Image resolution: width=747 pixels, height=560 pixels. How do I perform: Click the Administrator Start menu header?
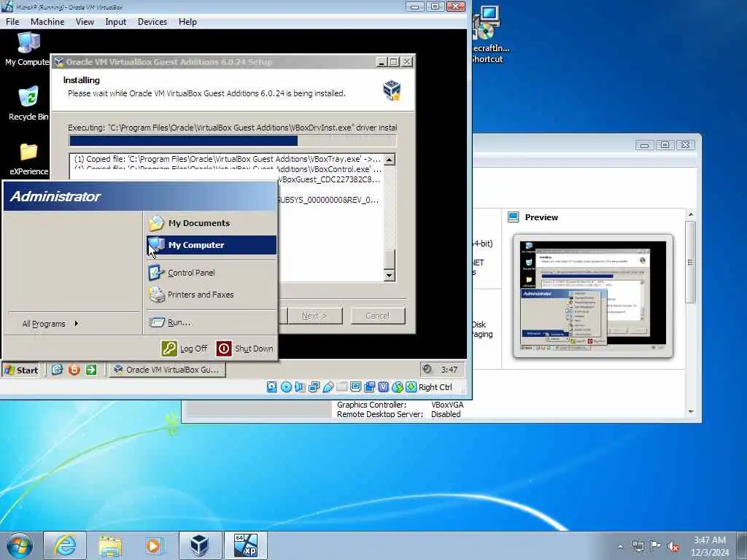click(140, 196)
